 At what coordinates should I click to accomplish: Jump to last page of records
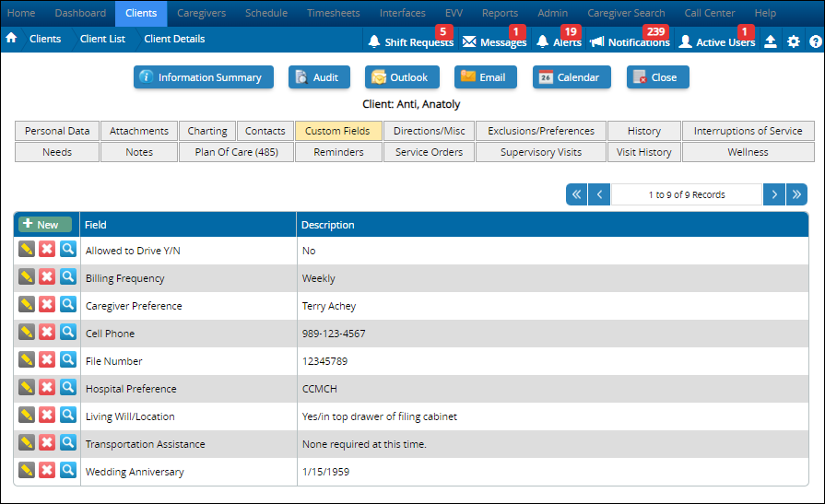(x=796, y=194)
